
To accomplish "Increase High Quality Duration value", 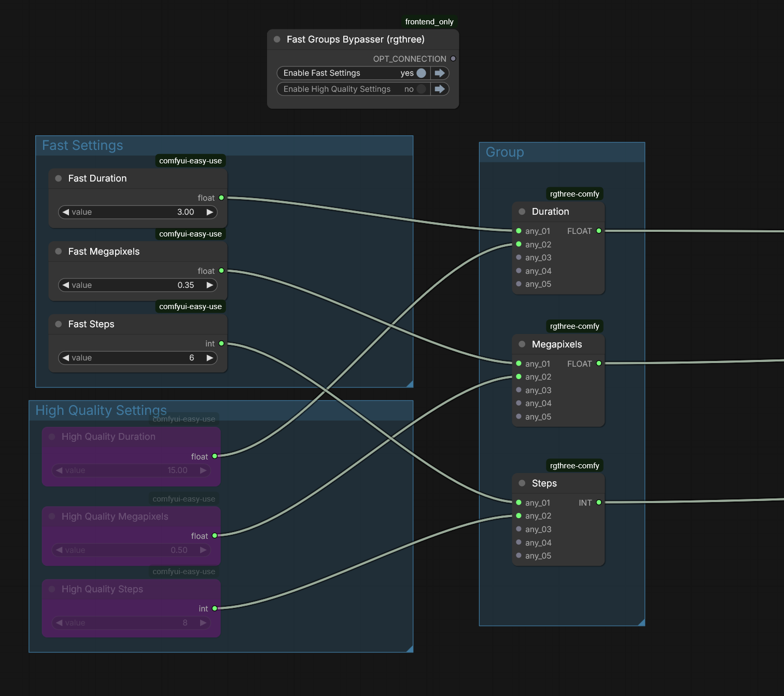I will (x=203, y=470).
